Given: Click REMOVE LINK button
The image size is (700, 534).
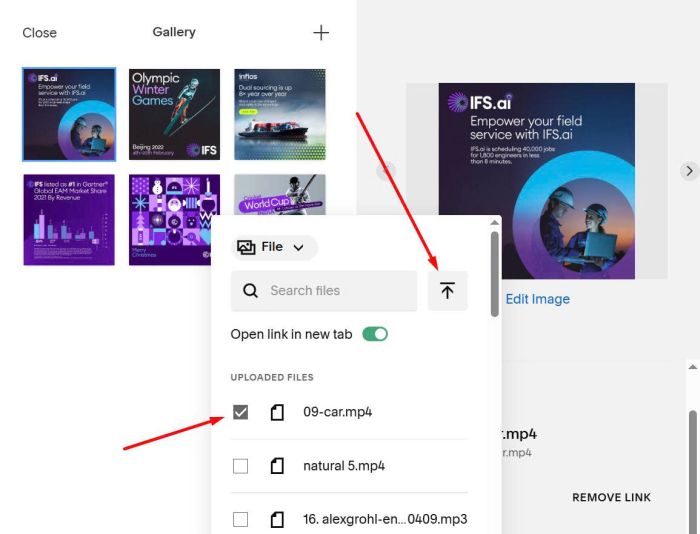Looking at the screenshot, I should pos(611,497).
